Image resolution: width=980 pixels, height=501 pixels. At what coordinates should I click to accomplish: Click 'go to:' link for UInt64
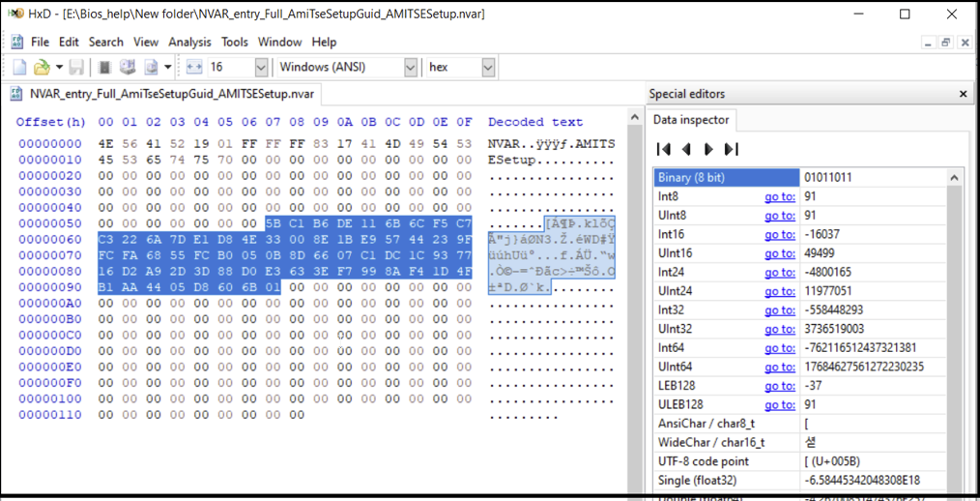pyautogui.click(x=780, y=366)
